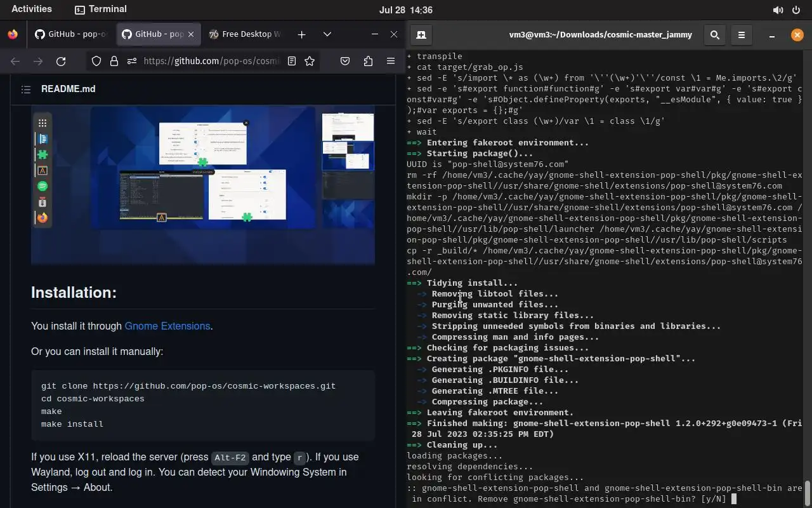Click the new terminal tab icon
Image resolution: width=812 pixels, height=508 pixels.
point(421,35)
